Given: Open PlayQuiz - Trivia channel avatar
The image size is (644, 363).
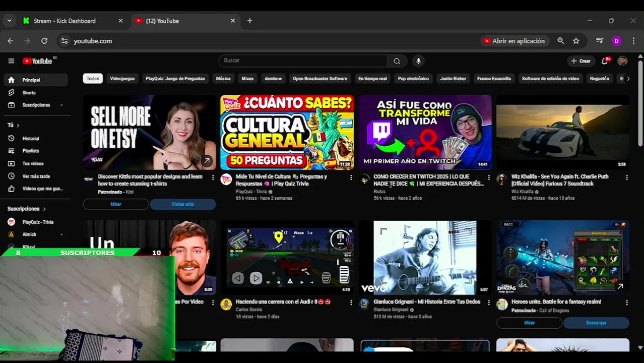Looking at the screenshot, I should coord(226,179).
